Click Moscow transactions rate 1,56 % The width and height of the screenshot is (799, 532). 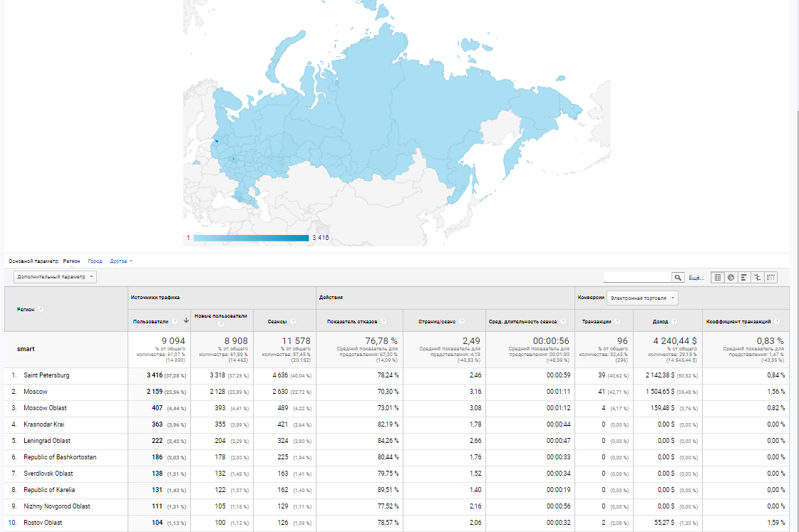775,392
